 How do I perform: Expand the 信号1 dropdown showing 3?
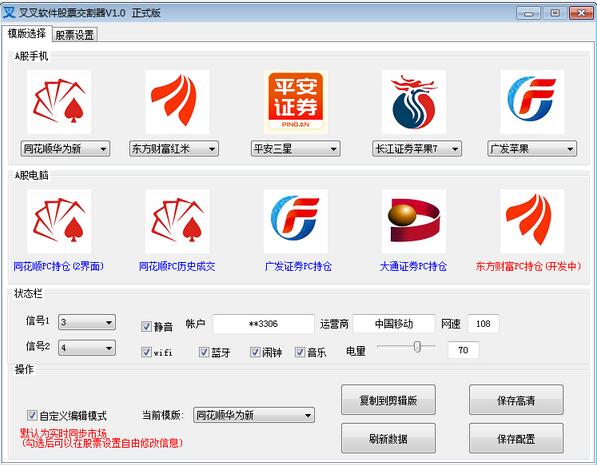point(87,322)
